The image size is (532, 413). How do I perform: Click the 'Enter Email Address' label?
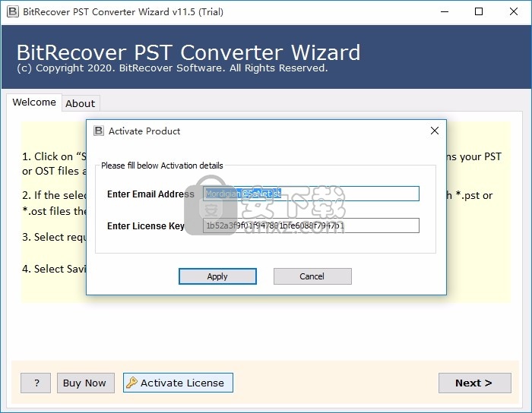click(x=150, y=194)
